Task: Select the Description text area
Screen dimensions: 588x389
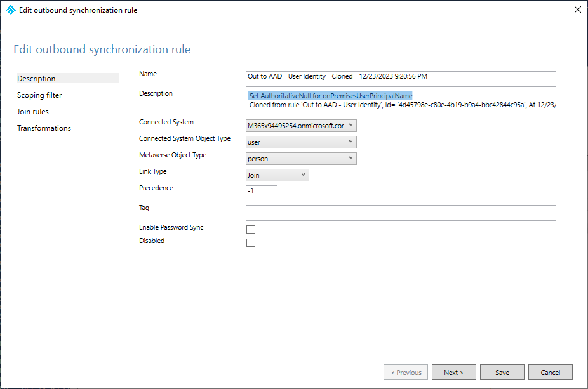Action: 400,102
